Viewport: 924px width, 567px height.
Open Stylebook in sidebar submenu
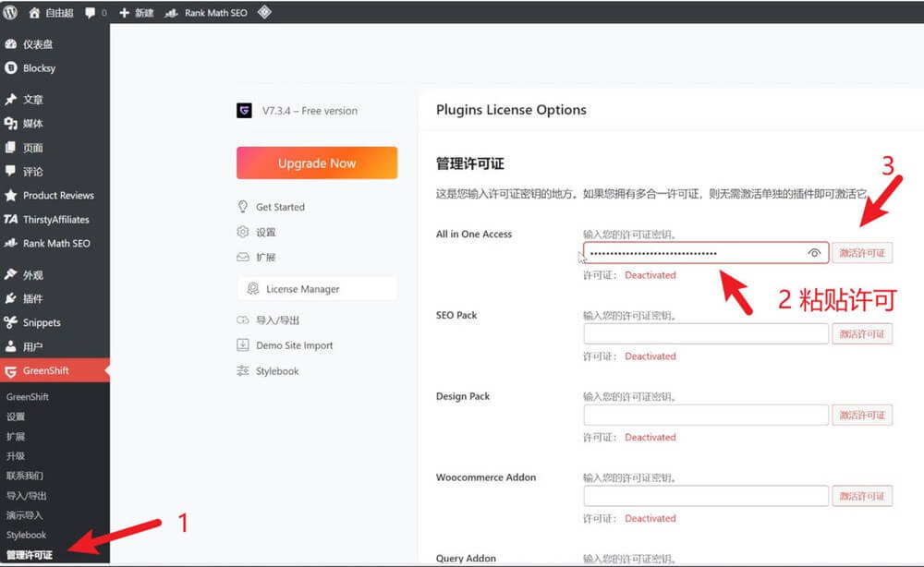point(27,535)
